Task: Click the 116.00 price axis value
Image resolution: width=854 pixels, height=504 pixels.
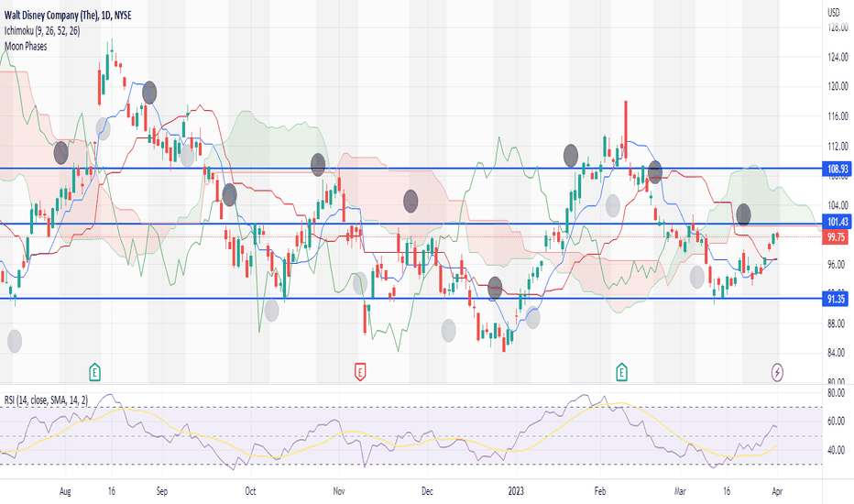Action: (838, 116)
